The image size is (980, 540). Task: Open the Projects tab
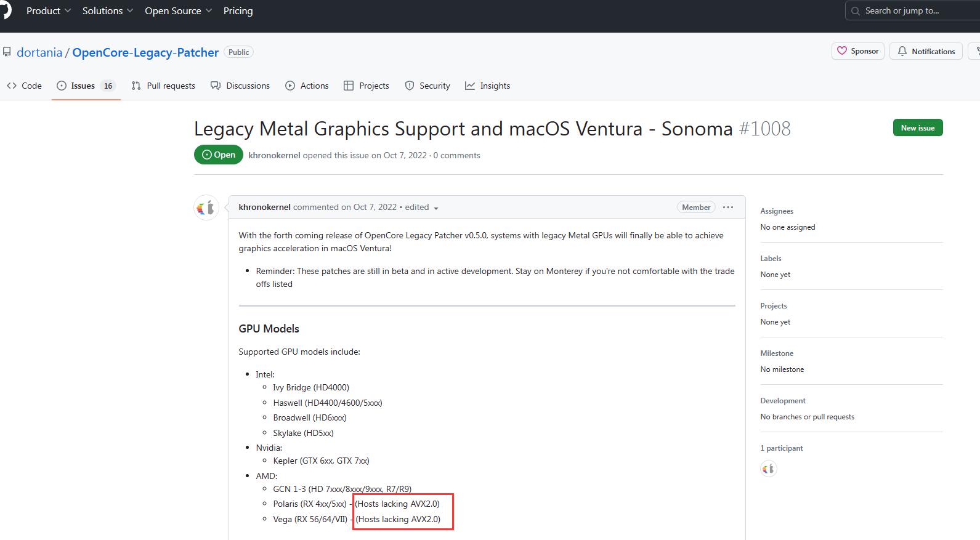[x=366, y=86]
